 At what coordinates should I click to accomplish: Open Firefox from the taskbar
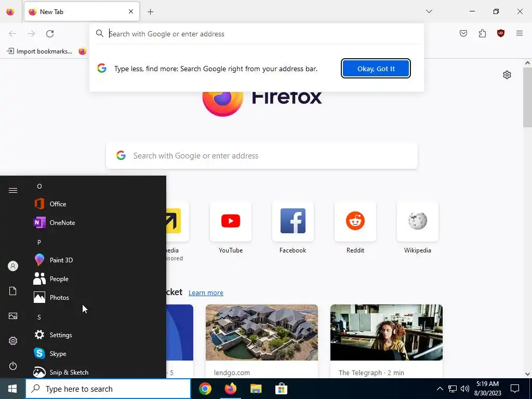pos(230,389)
